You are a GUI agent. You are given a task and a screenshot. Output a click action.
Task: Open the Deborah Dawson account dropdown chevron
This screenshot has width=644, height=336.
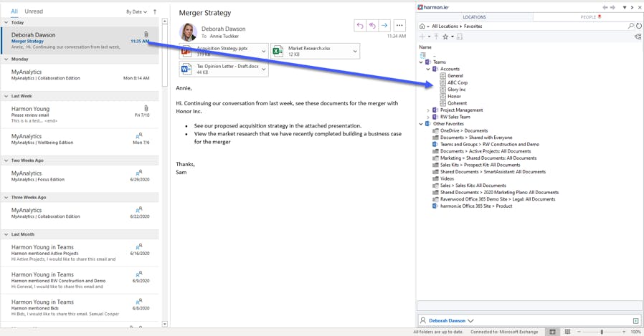pyautogui.click(x=470, y=321)
